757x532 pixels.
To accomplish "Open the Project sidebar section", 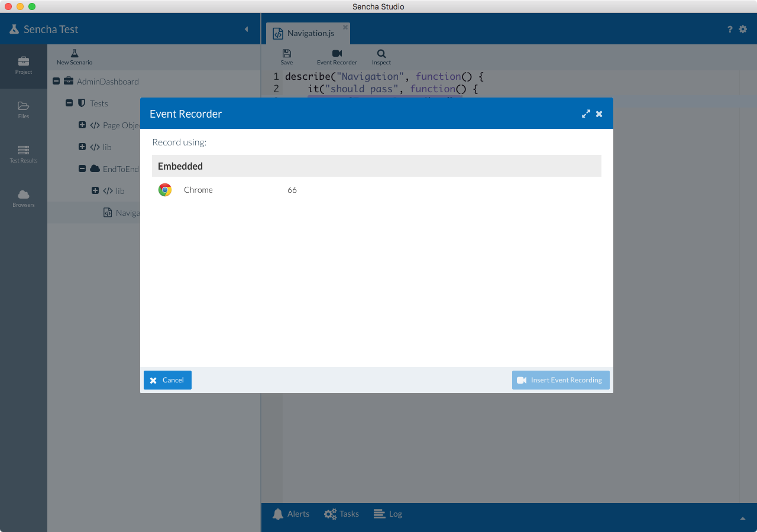I will coord(24,66).
